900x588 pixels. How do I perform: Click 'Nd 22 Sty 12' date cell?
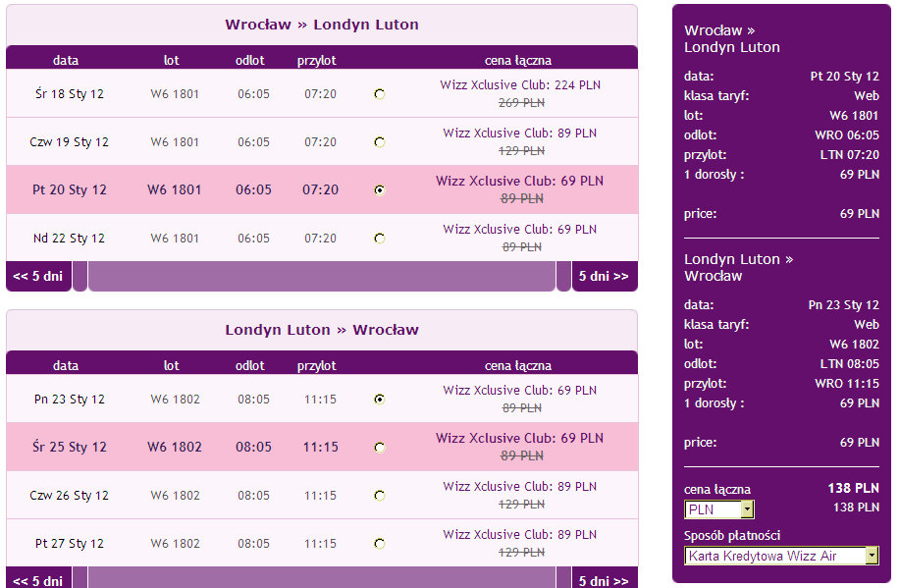click(x=69, y=238)
